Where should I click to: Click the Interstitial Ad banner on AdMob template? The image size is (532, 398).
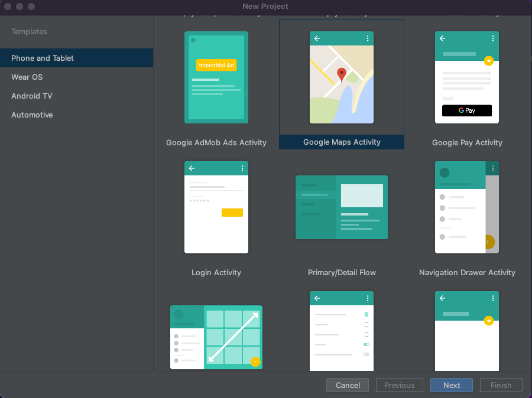point(216,66)
